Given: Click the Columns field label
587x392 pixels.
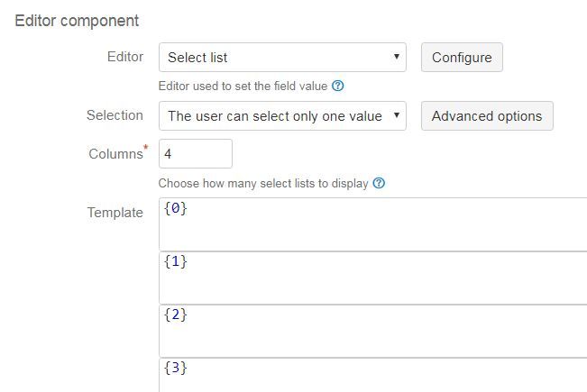Looking at the screenshot, I should (x=115, y=154).
